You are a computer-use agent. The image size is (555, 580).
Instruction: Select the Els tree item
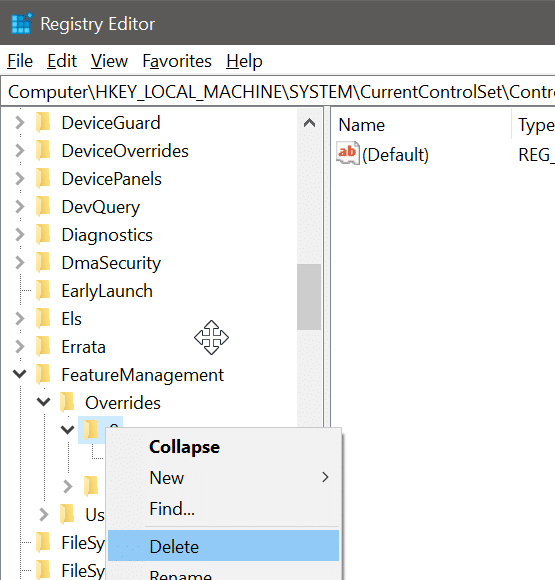pyautogui.click(x=71, y=319)
